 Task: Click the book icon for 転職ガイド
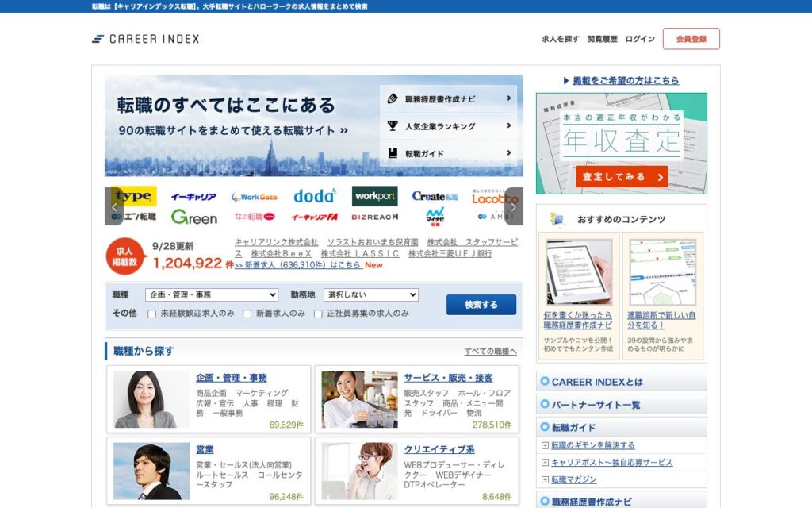[393, 153]
